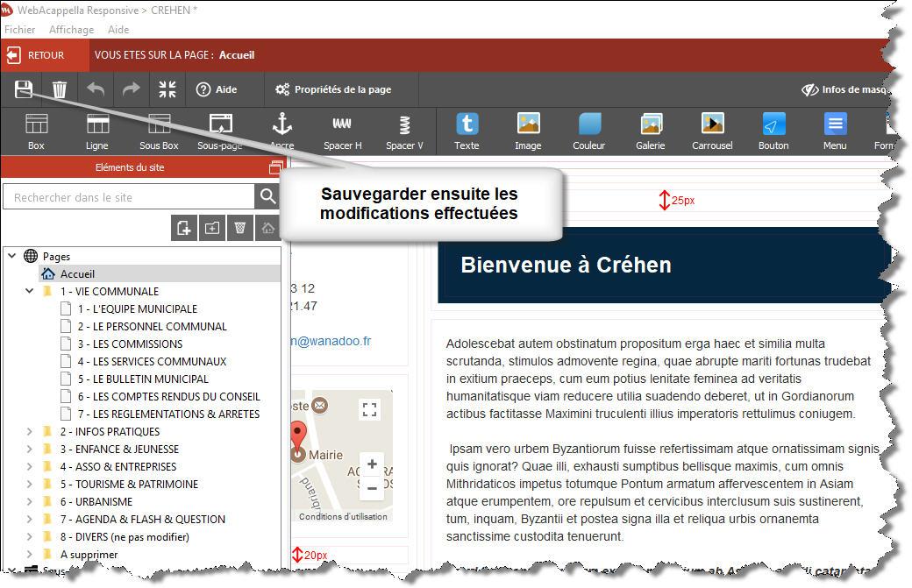Screen dimensions: 912x588
Task: Collapse the 1 - VIE COMMUNALE folder
Action: tap(30, 291)
